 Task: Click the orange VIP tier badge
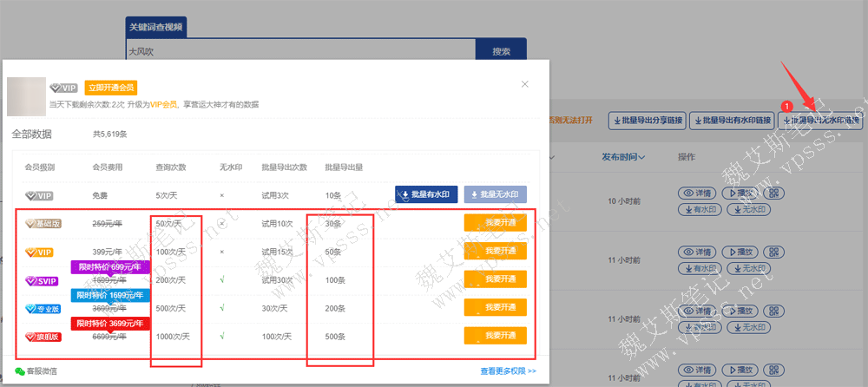[39, 252]
